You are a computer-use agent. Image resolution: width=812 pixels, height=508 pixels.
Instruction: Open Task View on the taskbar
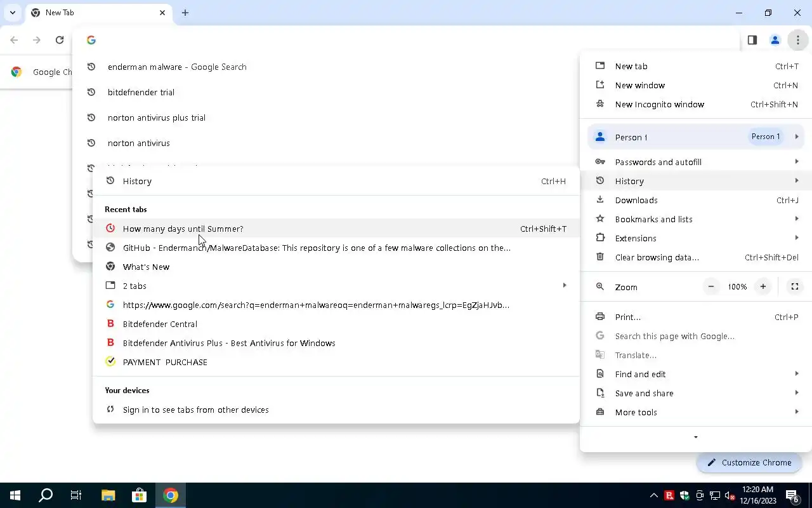tap(76, 495)
